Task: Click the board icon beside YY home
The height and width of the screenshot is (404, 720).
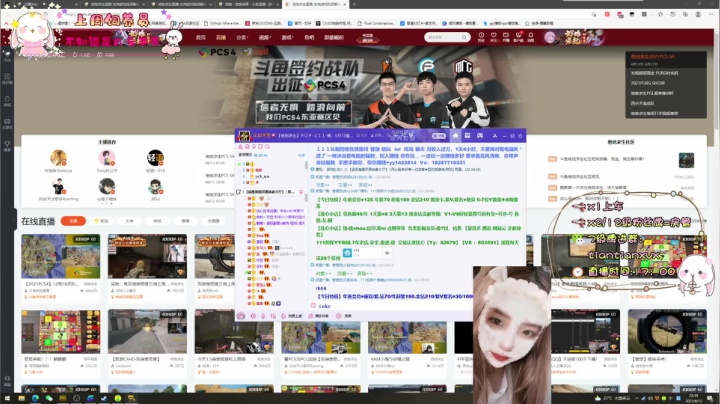Action: 467,135
